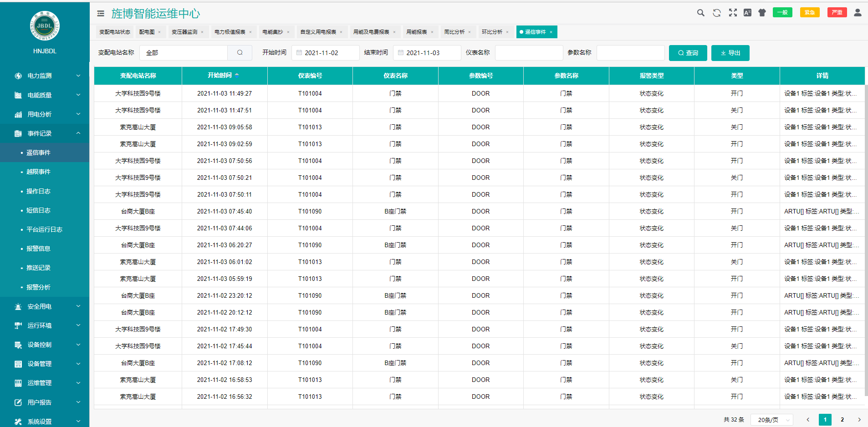Click the substation name search icon
The width and height of the screenshot is (868, 427).
[240, 53]
